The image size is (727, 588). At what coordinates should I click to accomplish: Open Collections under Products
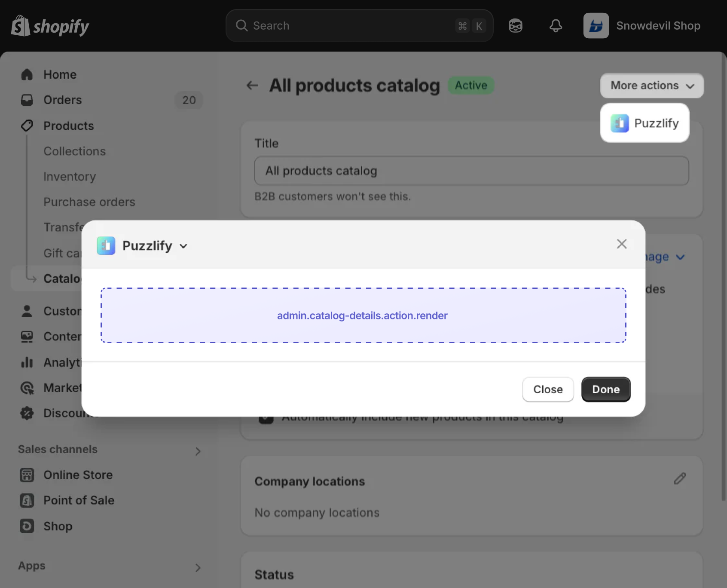point(74,151)
